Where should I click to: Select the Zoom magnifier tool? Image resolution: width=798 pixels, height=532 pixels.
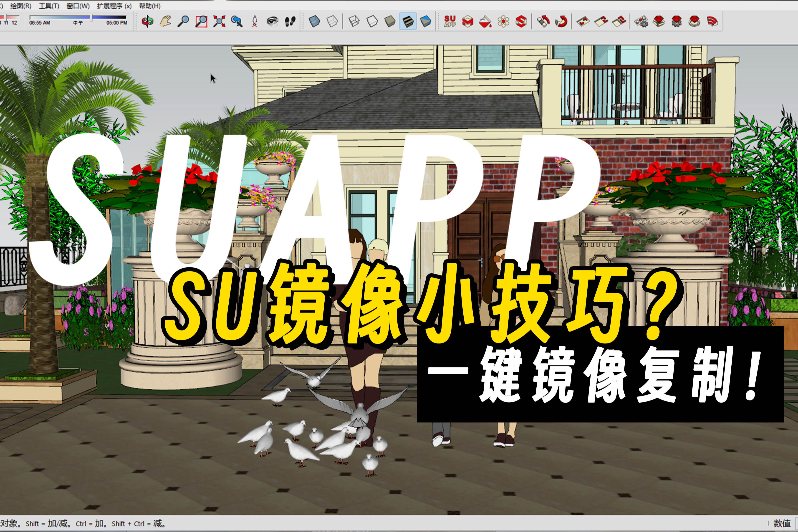click(x=183, y=22)
